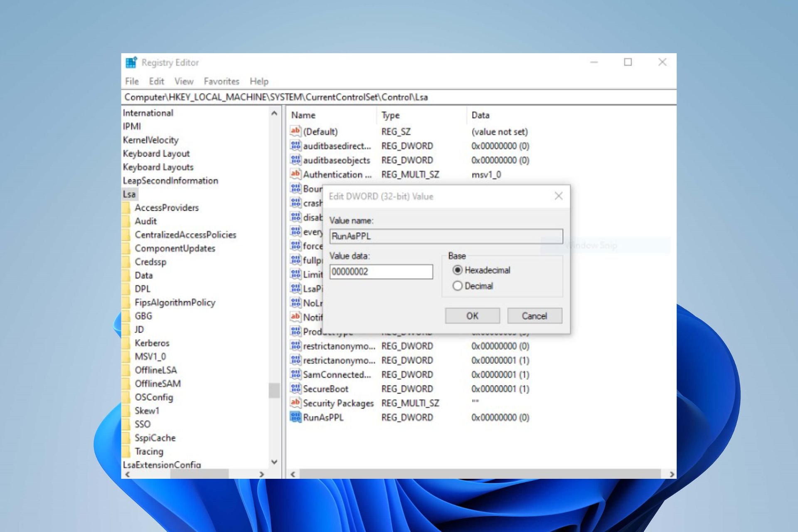Click the RunAsPPL DWORD value icon
This screenshot has width=798, height=532.
coord(296,417)
